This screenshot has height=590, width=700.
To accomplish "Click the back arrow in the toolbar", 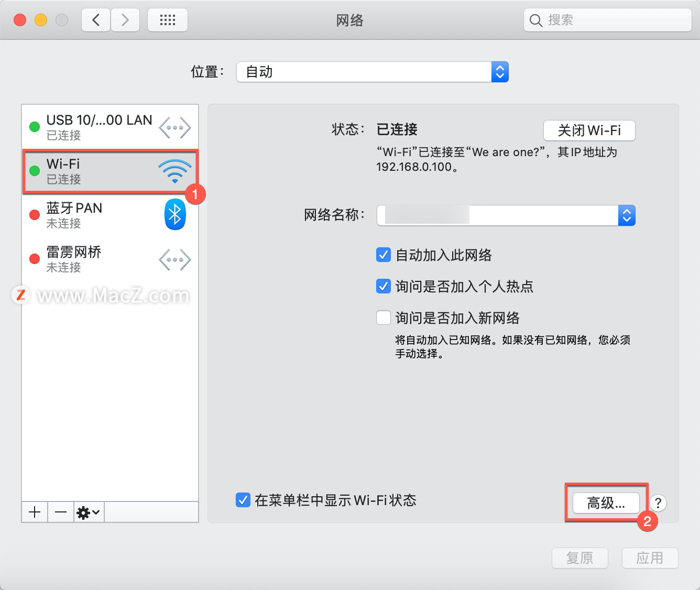I will click(x=95, y=19).
